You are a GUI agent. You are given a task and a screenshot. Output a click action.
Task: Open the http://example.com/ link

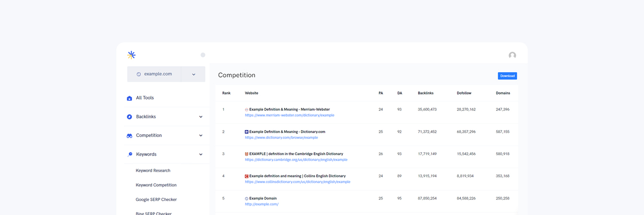click(261, 204)
